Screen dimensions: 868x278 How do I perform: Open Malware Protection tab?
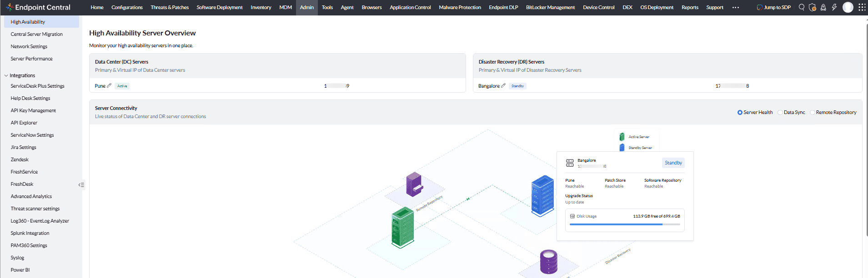460,7
